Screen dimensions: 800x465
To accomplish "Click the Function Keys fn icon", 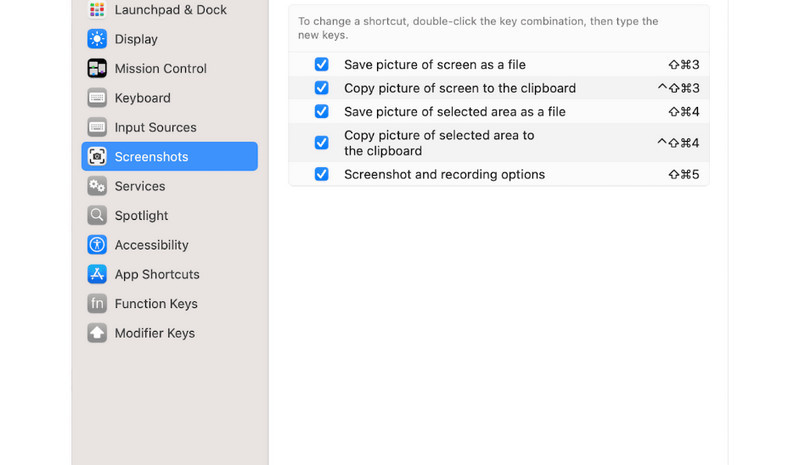I will coord(97,303).
